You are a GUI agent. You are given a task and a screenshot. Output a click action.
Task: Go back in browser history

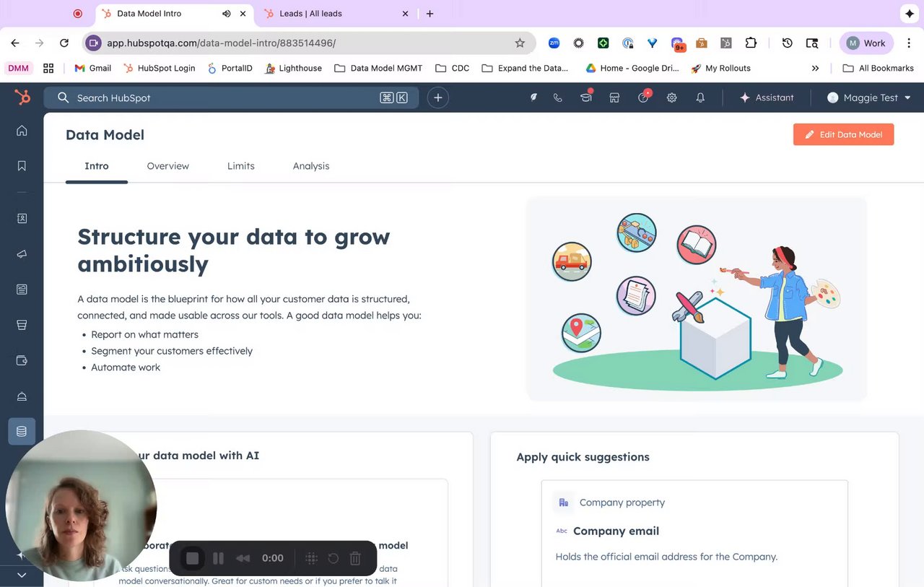15,43
